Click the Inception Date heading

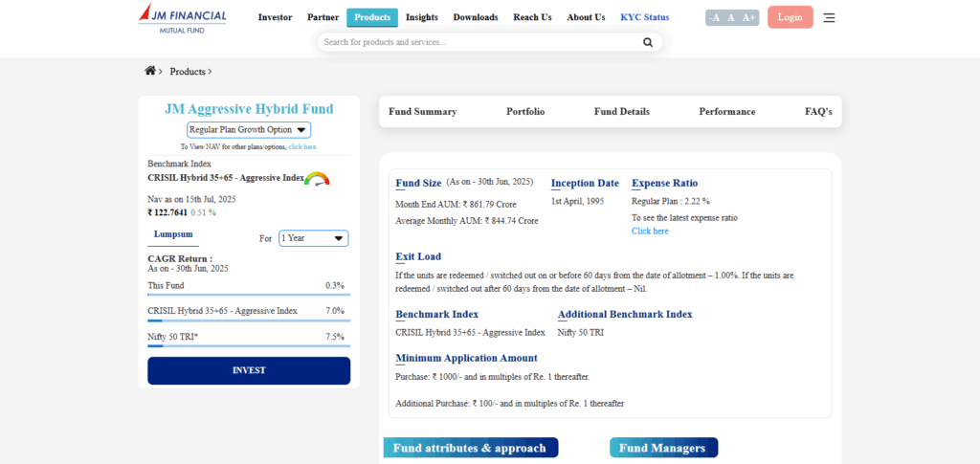pyautogui.click(x=585, y=184)
